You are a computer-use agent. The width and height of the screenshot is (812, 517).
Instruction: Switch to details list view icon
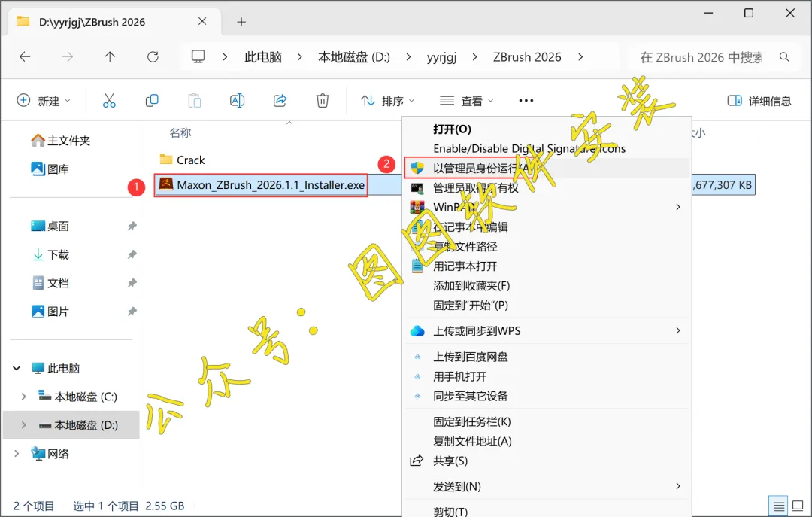(x=778, y=506)
